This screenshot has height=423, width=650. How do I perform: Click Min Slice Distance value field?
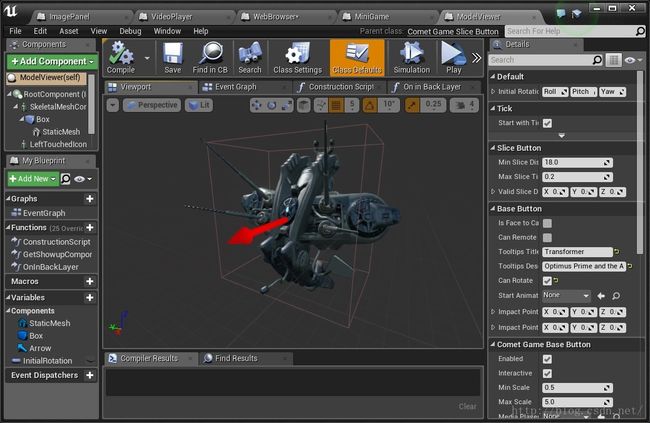[577, 163]
